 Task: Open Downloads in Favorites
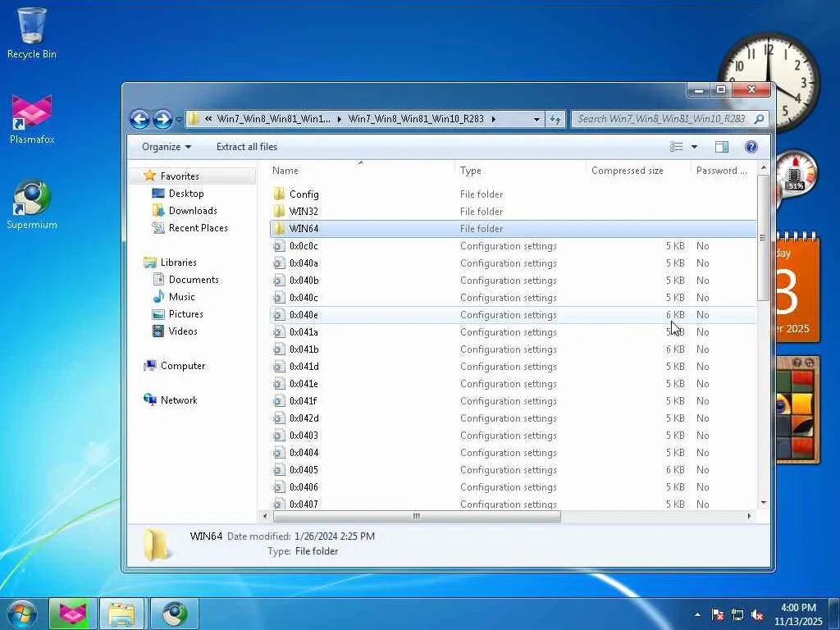click(193, 211)
